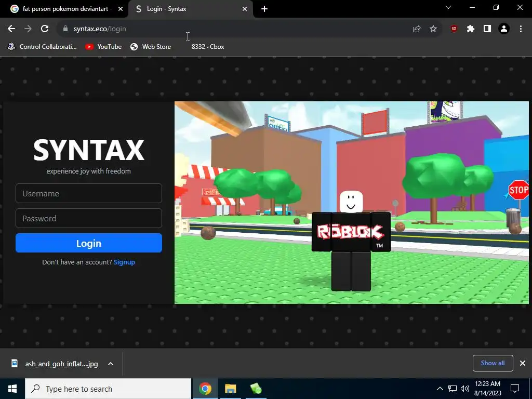
Task: Click the Roblox character scene image
Action: pos(352,202)
